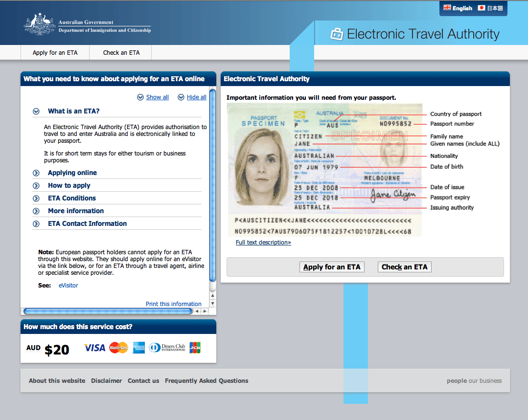528x420 pixels.
Task: Click the UK flag English language icon
Action: click(447, 8)
